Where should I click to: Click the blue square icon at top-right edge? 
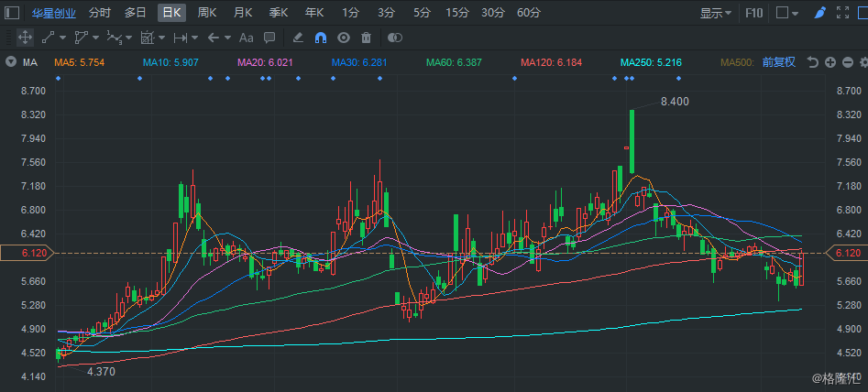tap(863, 13)
